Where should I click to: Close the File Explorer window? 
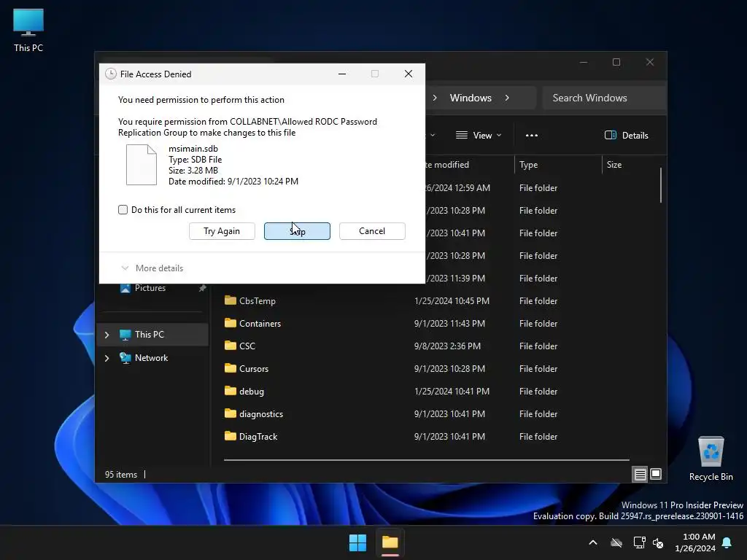(x=650, y=63)
